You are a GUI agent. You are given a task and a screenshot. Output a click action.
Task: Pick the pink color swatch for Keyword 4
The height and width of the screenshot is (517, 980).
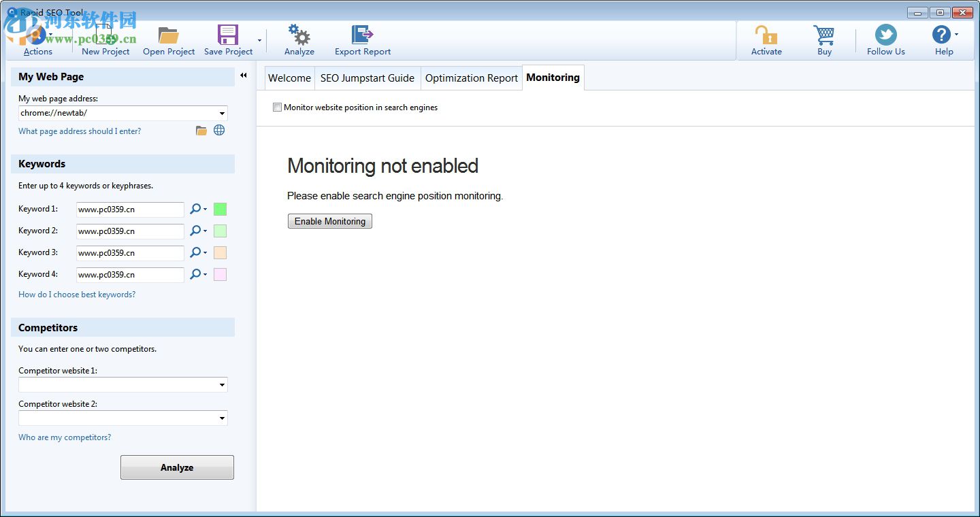[220, 275]
